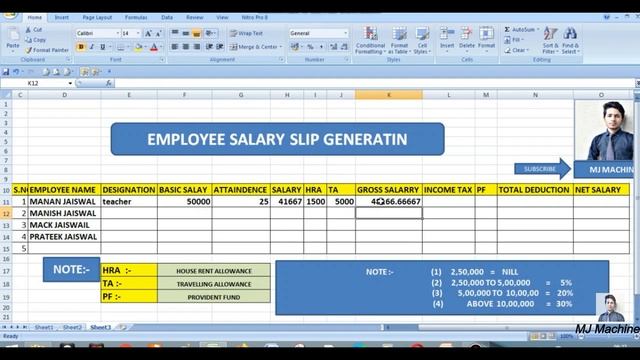This screenshot has height=360, width=640.
Task: Click AutoSum
Action: [x=519, y=29]
